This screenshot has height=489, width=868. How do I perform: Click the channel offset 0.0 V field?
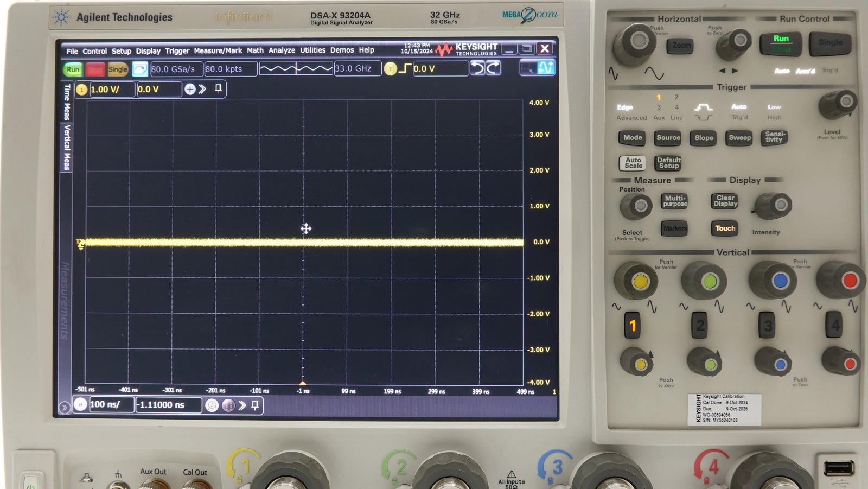[x=158, y=90]
